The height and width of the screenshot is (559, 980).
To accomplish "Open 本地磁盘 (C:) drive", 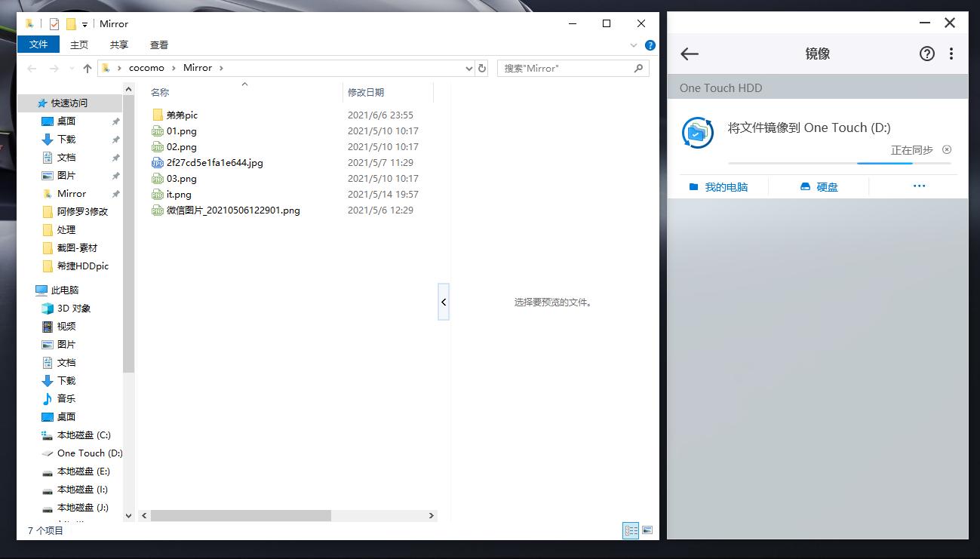I will pos(84,435).
